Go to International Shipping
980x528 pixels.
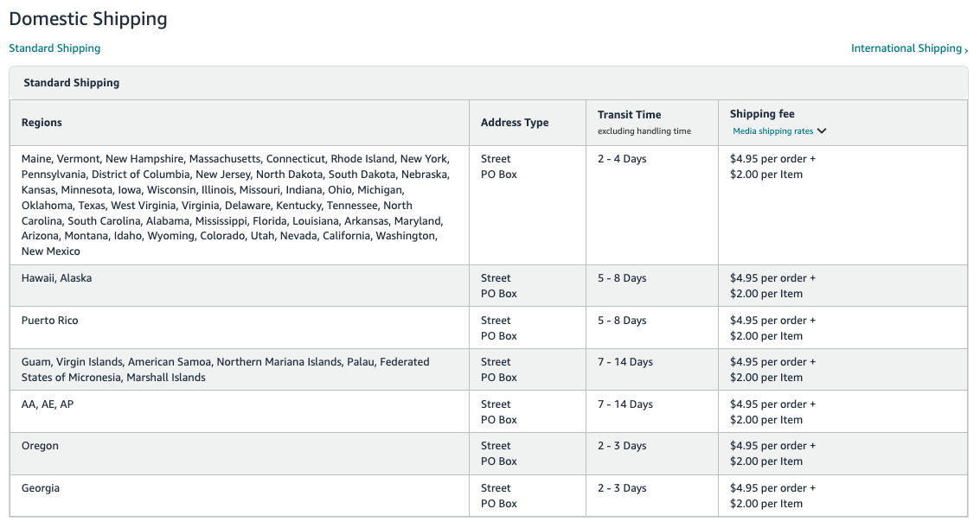coord(906,48)
